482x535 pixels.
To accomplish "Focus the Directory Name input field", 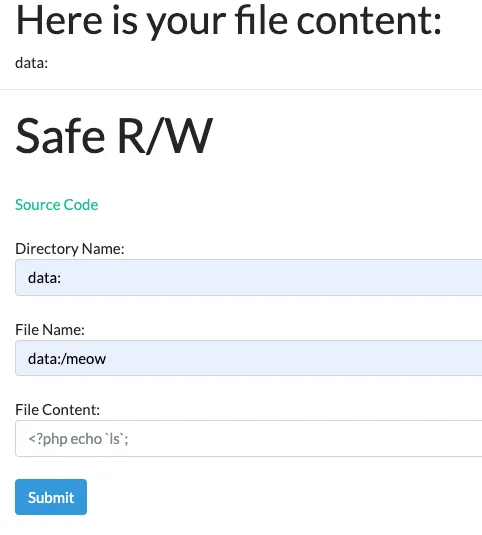I will (249, 277).
